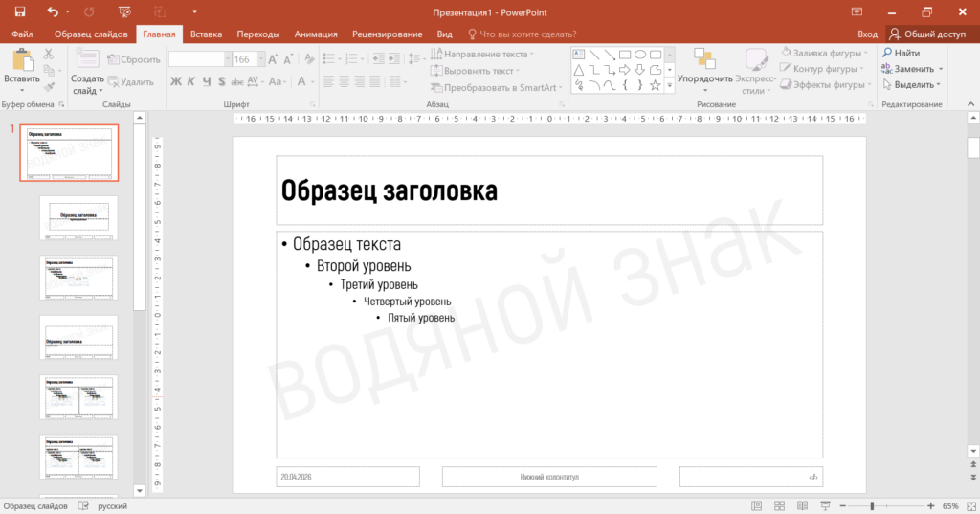Toggle text Shadow (S) formatting
This screenshot has height=514, width=980.
click(222, 81)
